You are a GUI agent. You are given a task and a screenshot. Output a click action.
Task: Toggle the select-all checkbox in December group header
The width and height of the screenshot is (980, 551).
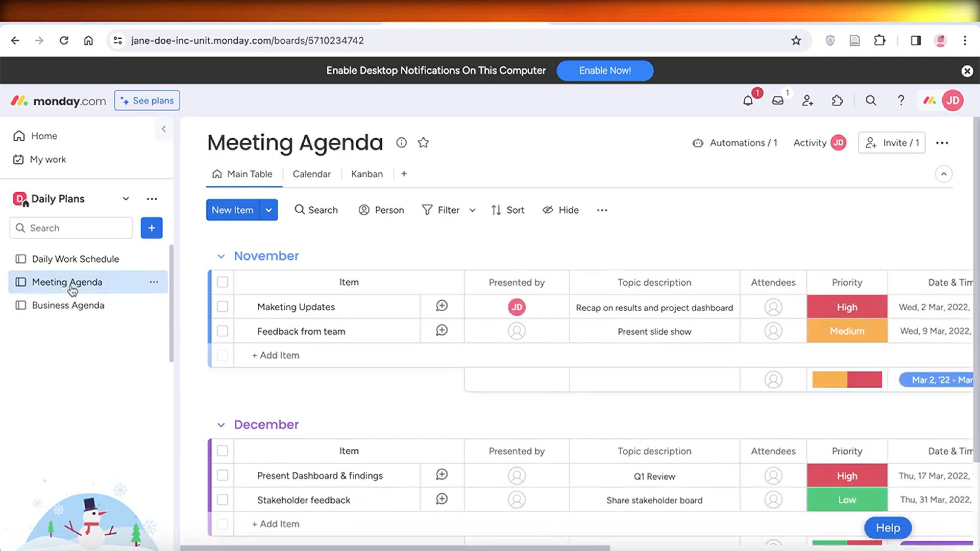point(223,451)
